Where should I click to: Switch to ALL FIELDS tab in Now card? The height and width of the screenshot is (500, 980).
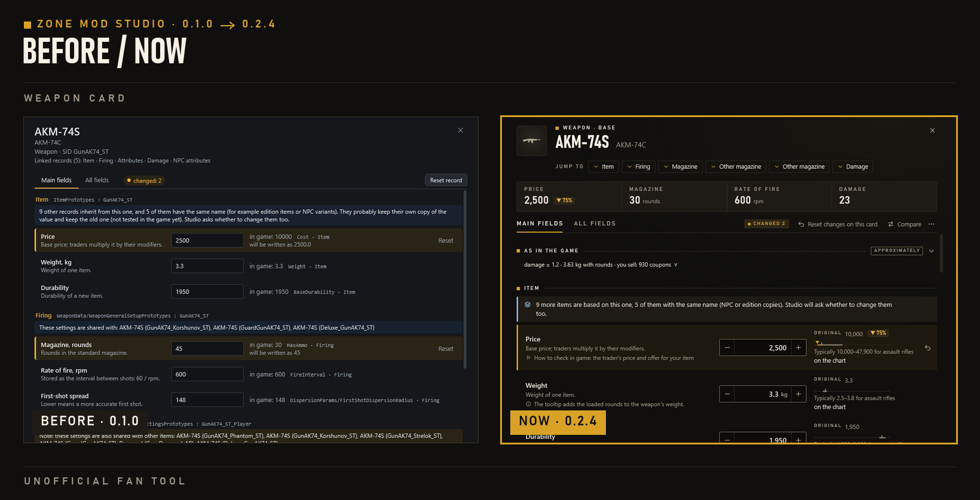tap(595, 223)
